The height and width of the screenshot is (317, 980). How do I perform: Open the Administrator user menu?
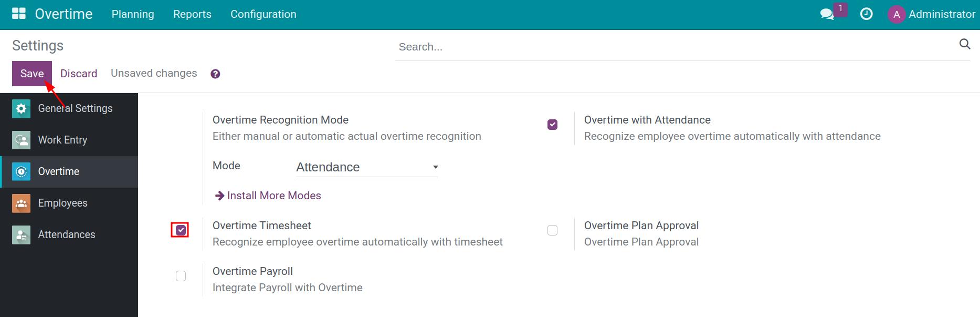point(931,14)
